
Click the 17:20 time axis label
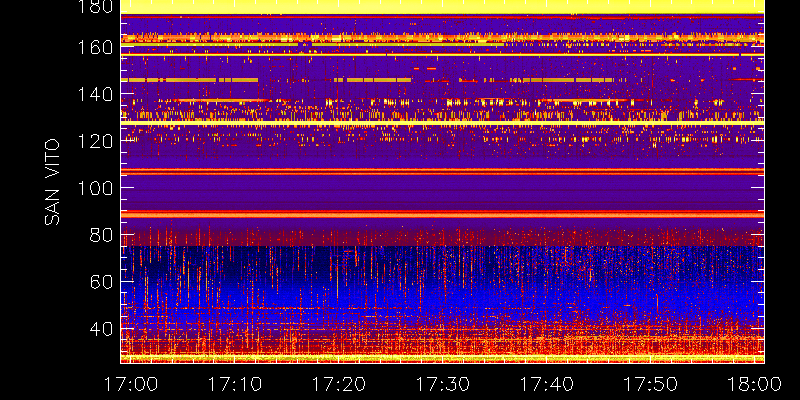click(x=339, y=384)
